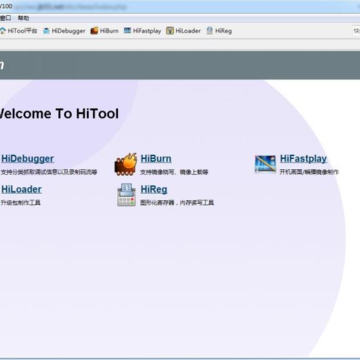Click the HiReg toolbar icon
The image size is (360, 360).
pyautogui.click(x=209, y=31)
